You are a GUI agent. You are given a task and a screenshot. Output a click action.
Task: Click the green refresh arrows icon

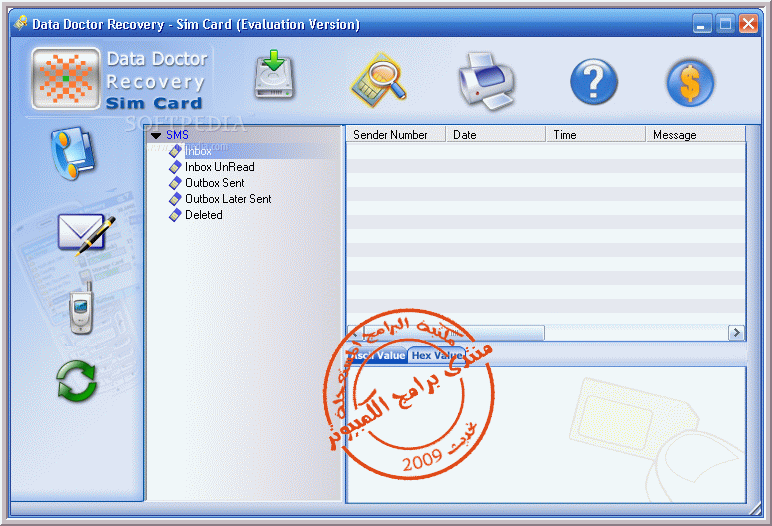[76, 381]
